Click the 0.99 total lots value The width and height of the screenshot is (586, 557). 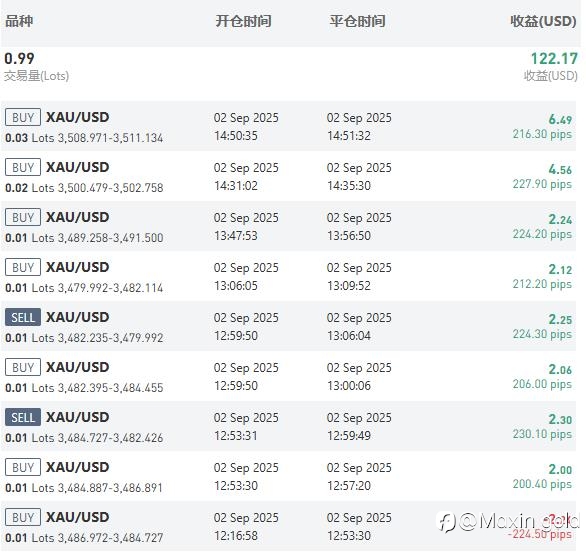point(19,58)
